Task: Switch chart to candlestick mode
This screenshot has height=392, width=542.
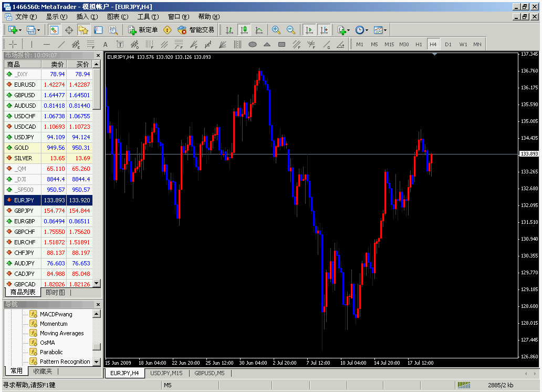Action: point(244,30)
